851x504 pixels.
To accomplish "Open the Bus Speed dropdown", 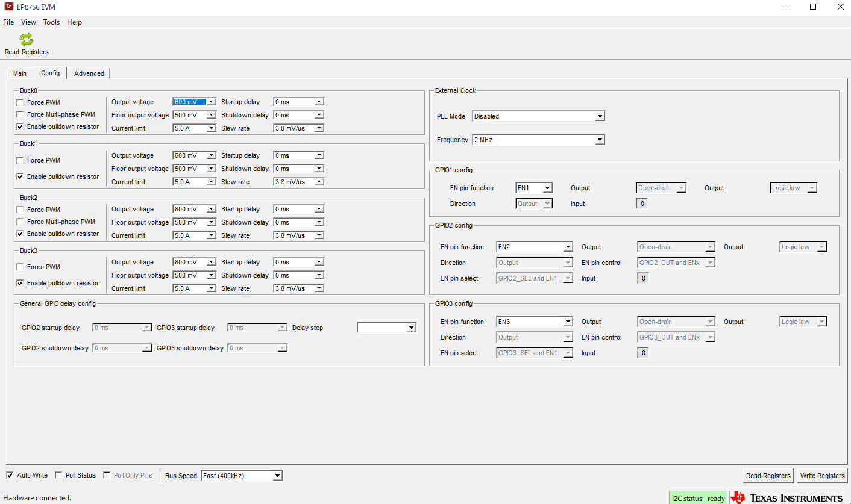I will coord(242,476).
